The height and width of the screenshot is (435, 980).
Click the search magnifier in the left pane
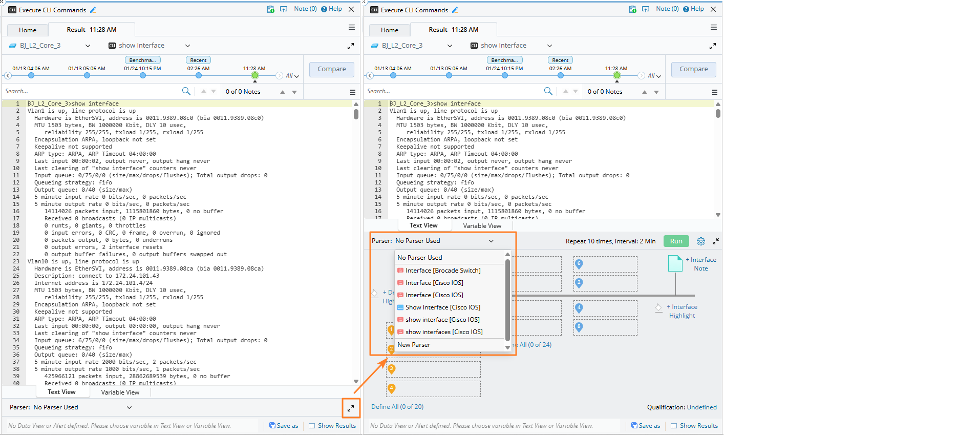(186, 91)
